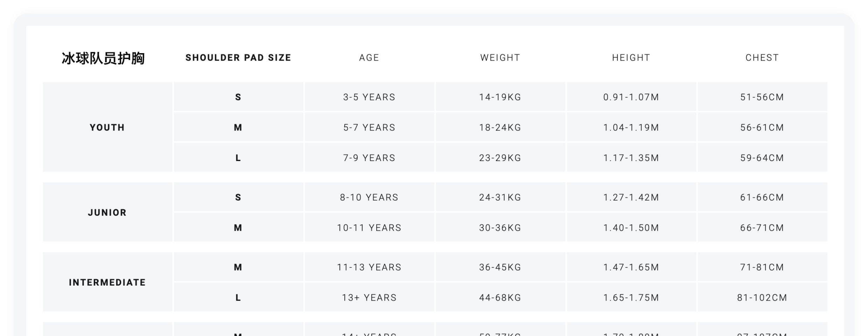Select the 18-24KG weight cell
Screen dimensions: 868x336
(x=500, y=127)
